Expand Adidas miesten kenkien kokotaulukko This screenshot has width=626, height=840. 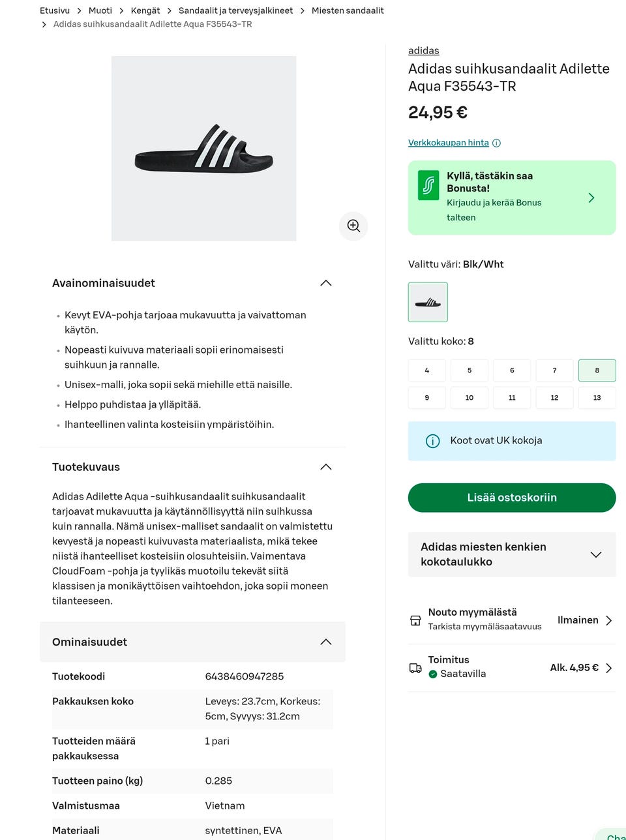coord(595,554)
